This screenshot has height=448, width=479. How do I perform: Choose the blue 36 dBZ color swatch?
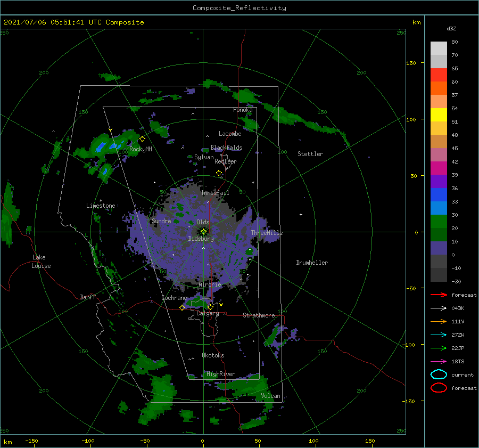pos(439,194)
